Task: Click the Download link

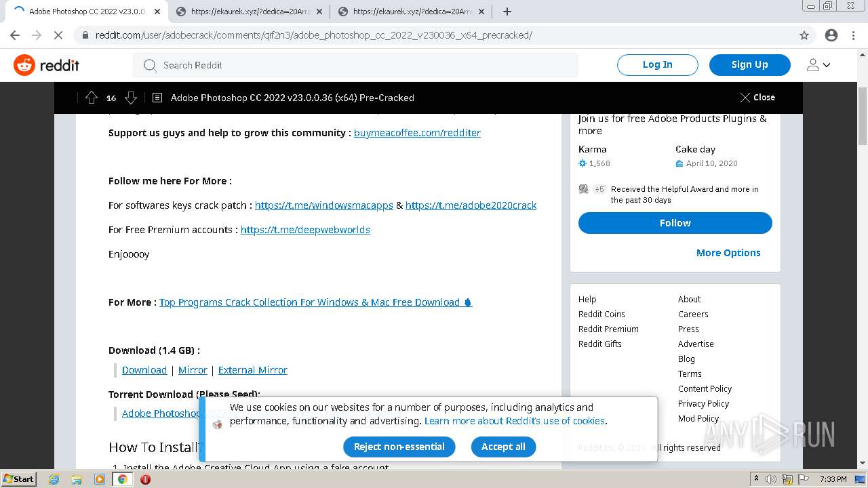Action: 144,370
